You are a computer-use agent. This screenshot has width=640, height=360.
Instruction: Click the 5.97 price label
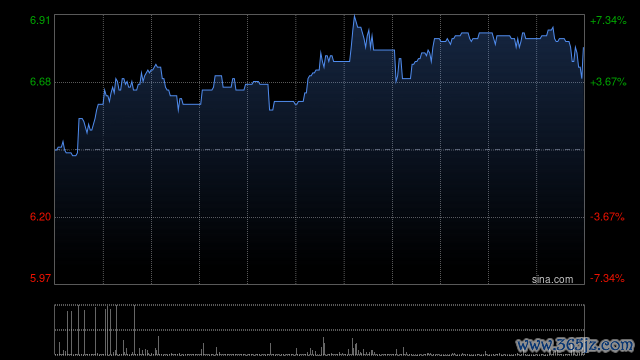[40, 278]
